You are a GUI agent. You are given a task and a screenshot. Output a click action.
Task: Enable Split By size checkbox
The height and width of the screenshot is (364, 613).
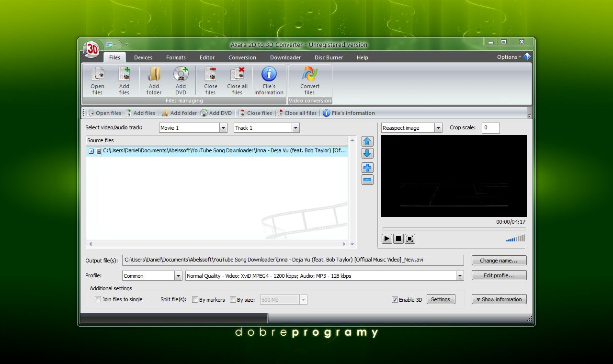tap(233, 300)
